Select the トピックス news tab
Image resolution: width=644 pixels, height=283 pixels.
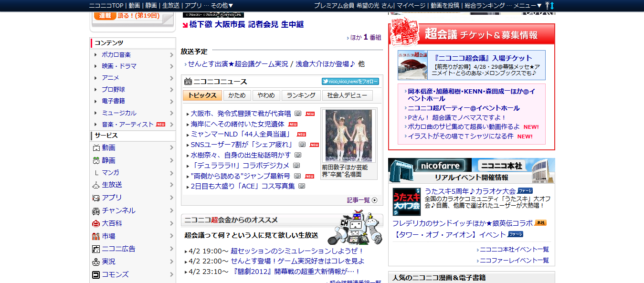(202, 95)
